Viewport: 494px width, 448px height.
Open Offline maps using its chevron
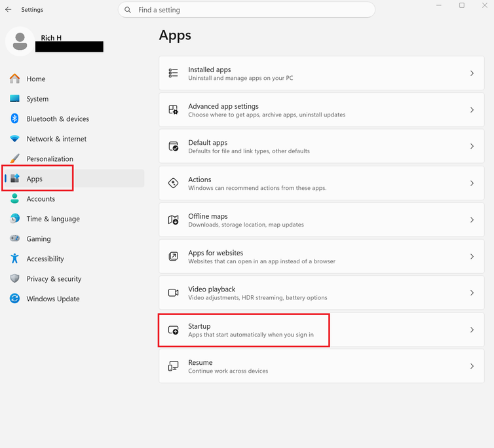point(472,219)
